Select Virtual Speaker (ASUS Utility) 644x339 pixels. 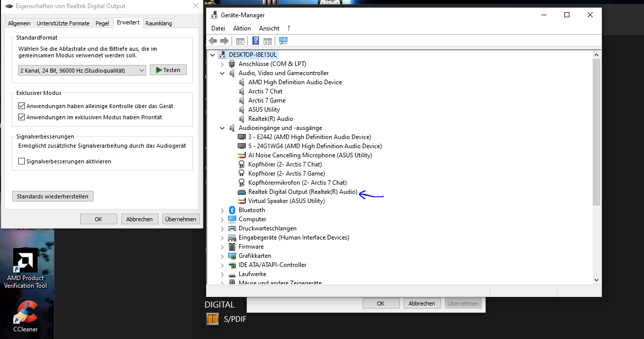point(286,201)
